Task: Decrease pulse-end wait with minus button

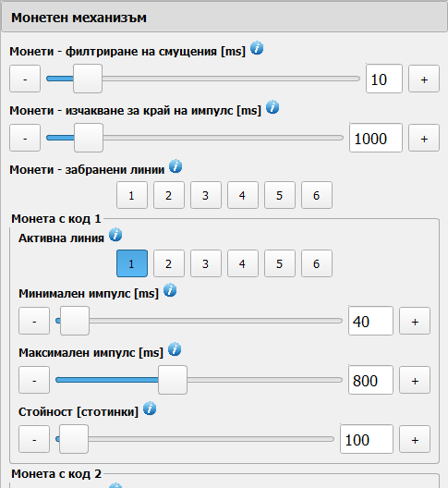Action: 25,138
